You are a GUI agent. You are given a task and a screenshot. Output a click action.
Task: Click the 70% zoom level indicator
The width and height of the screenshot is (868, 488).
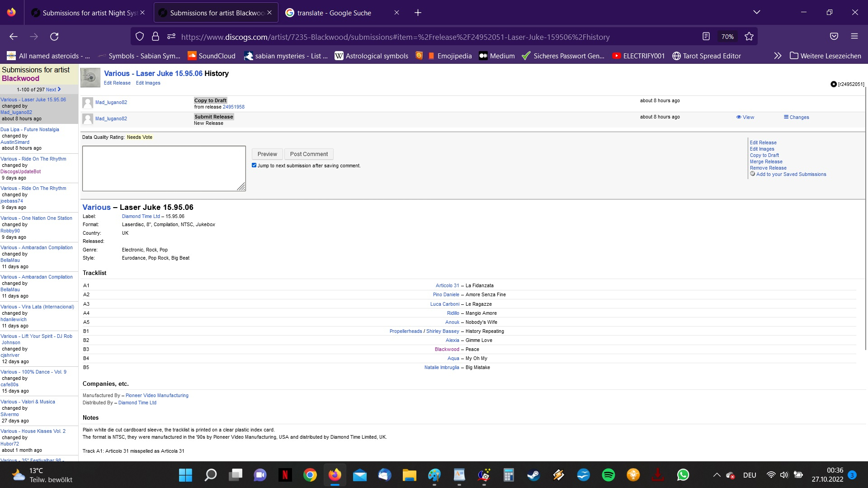coord(727,37)
